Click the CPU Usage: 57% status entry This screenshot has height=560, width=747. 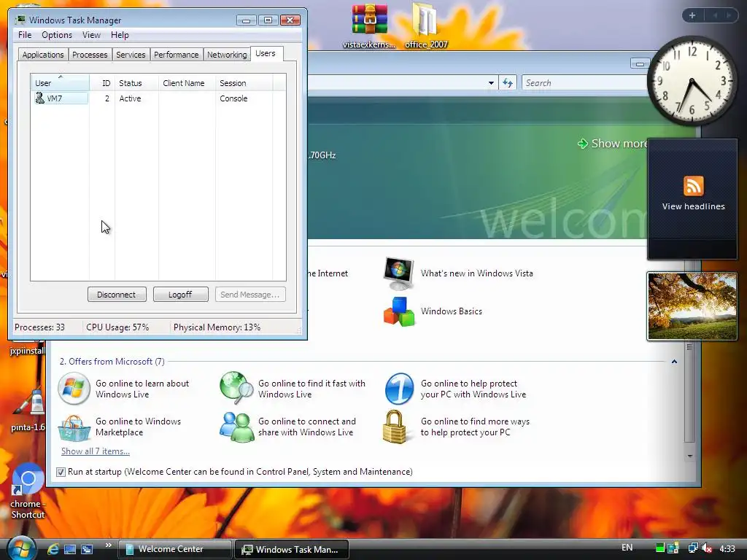tap(117, 327)
